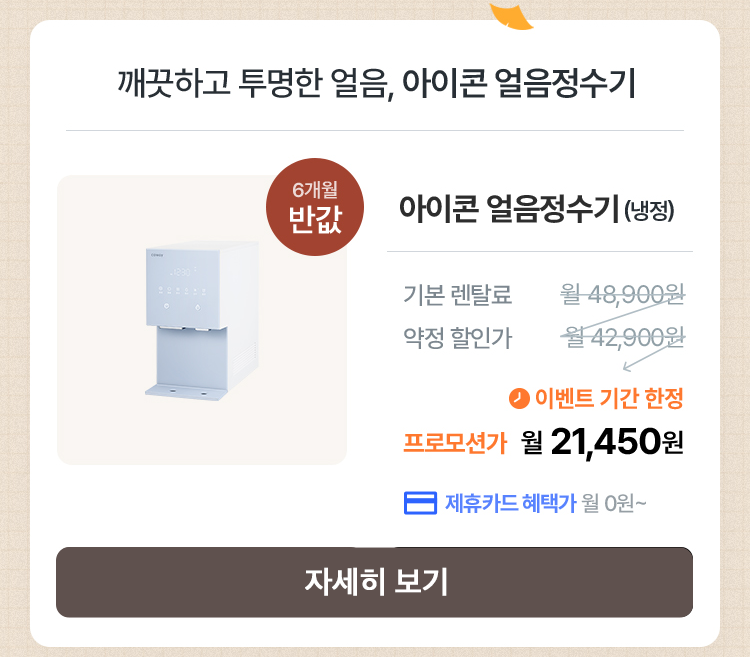Open the 자세히 보기 button
750x657 pixels.
pyautogui.click(x=374, y=582)
